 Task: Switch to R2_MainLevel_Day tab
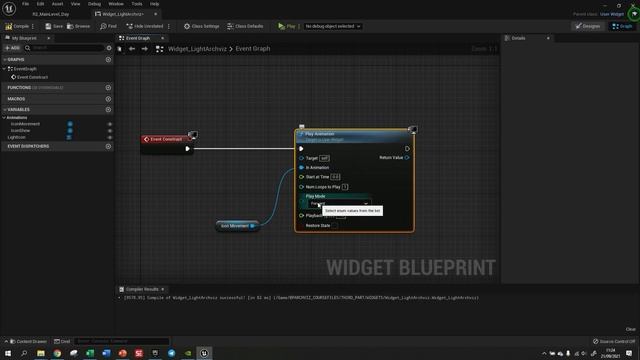pos(51,14)
